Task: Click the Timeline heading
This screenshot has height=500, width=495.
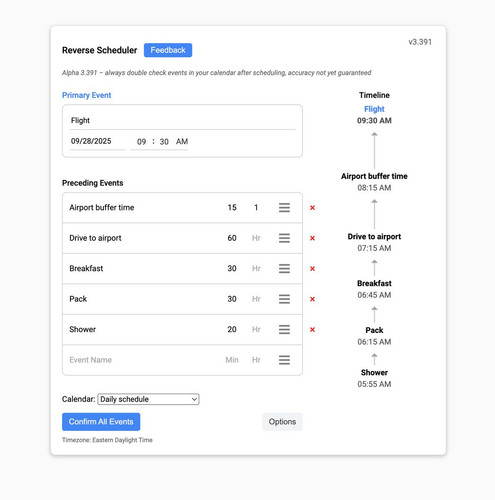Action: [374, 95]
